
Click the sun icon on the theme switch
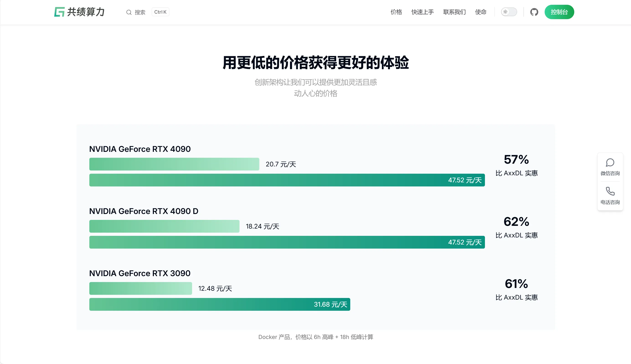click(506, 12)
